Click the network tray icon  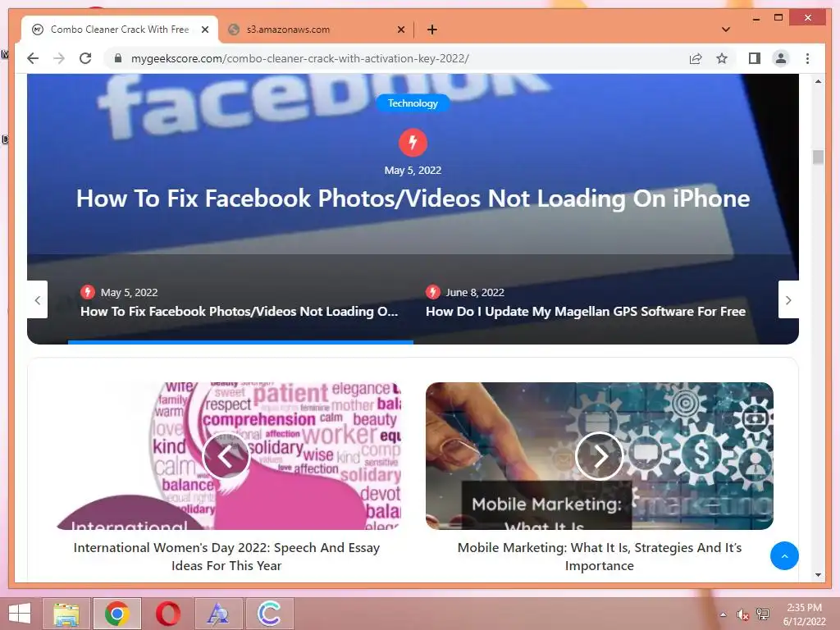[762, 614]
